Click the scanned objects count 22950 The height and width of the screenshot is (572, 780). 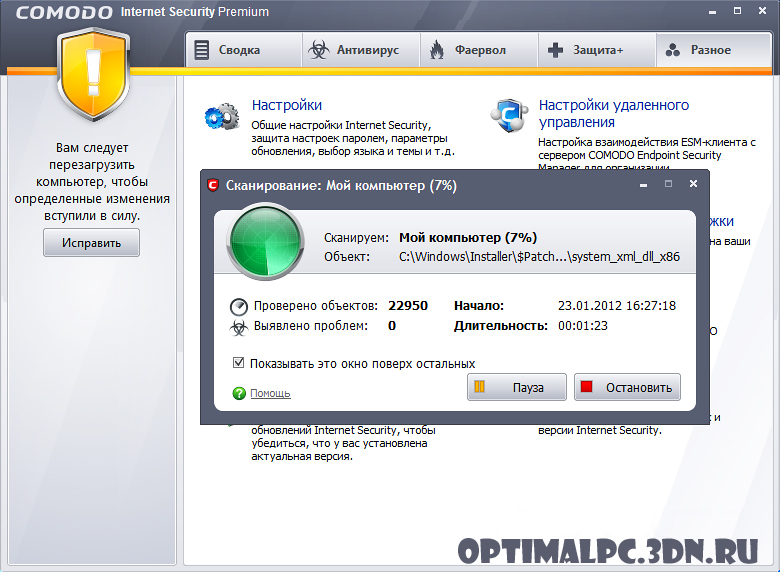[408, 305]
